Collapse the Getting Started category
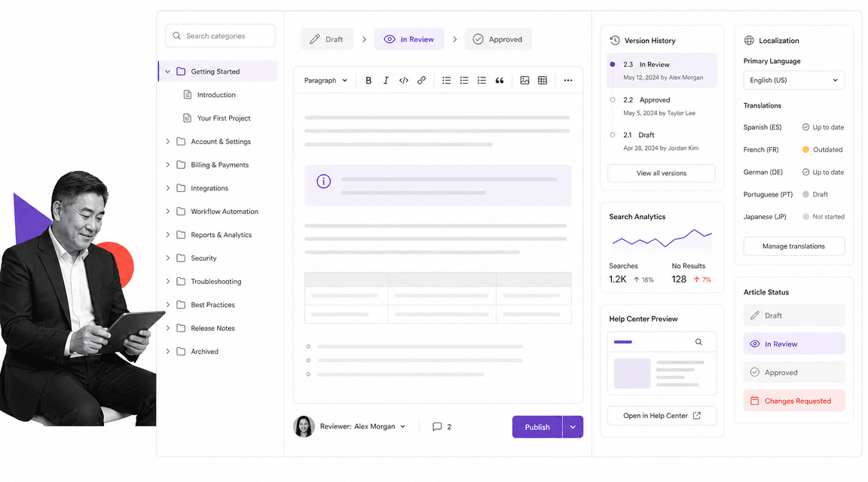Viewport: 868px width, 482px height. [168, 72]
